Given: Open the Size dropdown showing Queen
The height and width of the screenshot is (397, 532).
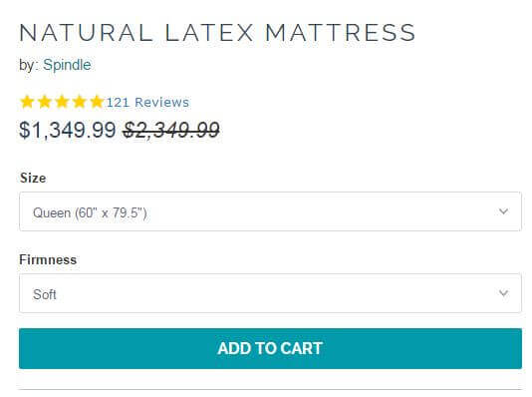Looking at the screenshot, I should point(270,211).
